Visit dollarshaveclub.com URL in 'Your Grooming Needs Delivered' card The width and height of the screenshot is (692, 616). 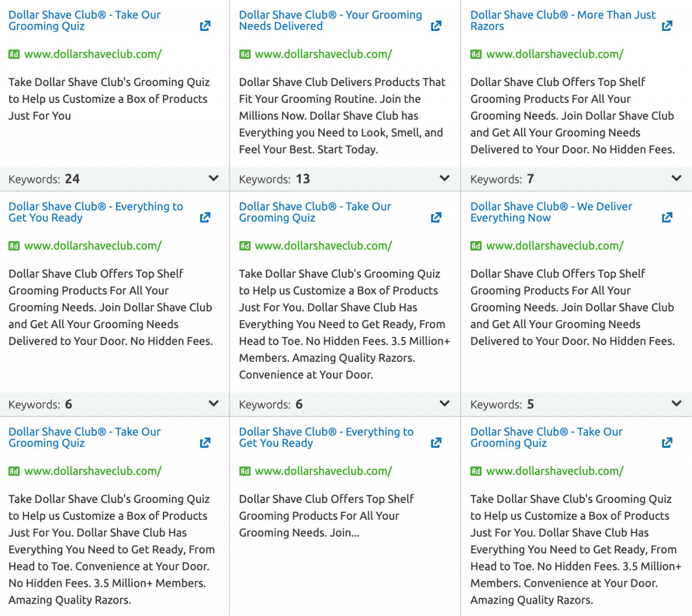pyautogui.click(x=323, y=54)
